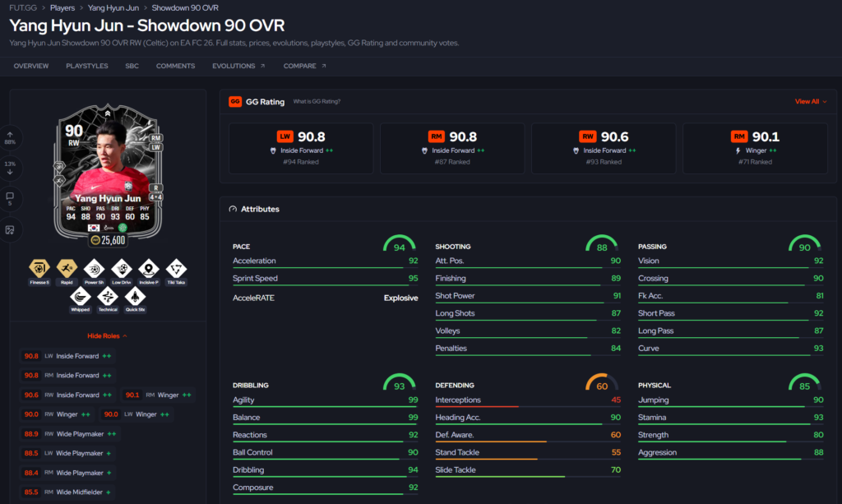
Task: Go to FUT.GG breadcrumb home link
Action: tap(23, 8)
